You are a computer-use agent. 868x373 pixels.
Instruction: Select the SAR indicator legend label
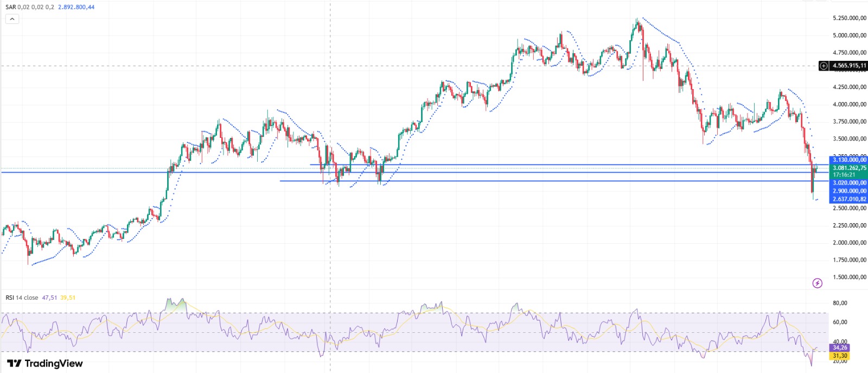coord(11,7)
